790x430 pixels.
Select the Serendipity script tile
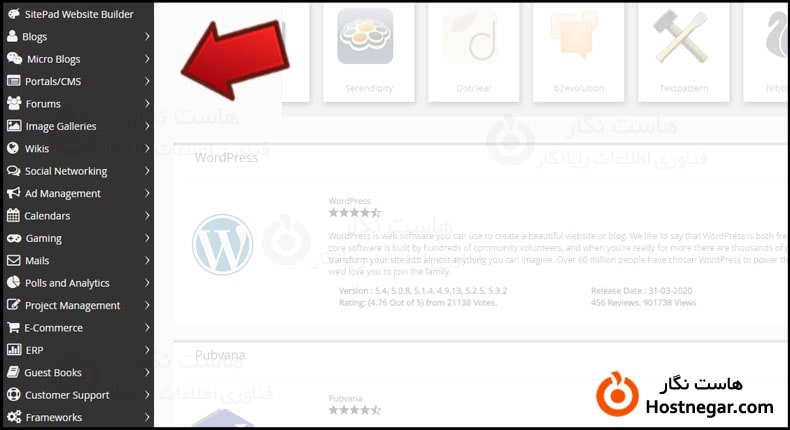[x=368, y=52]
